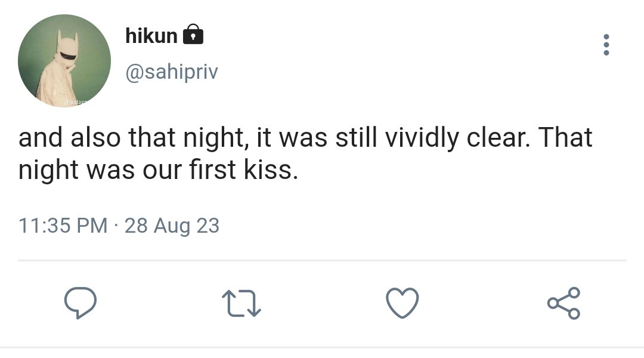Click the line ending with first kiss

coord(158,170)
